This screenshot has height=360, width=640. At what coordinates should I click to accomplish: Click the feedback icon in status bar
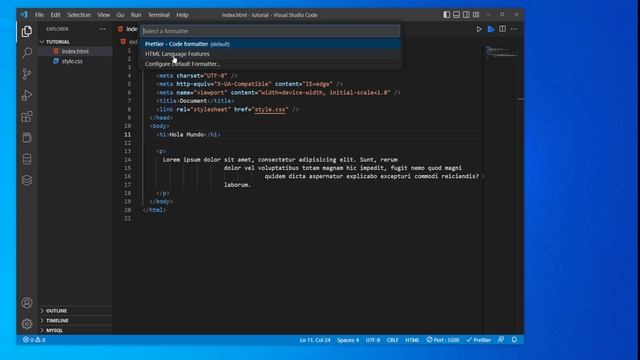501,340
